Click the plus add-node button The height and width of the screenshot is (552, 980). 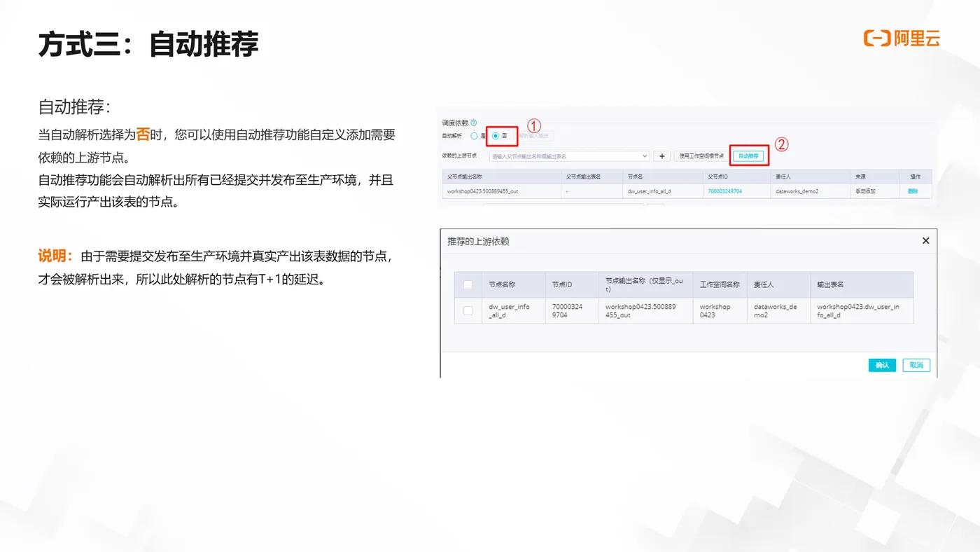click(662, 156)
